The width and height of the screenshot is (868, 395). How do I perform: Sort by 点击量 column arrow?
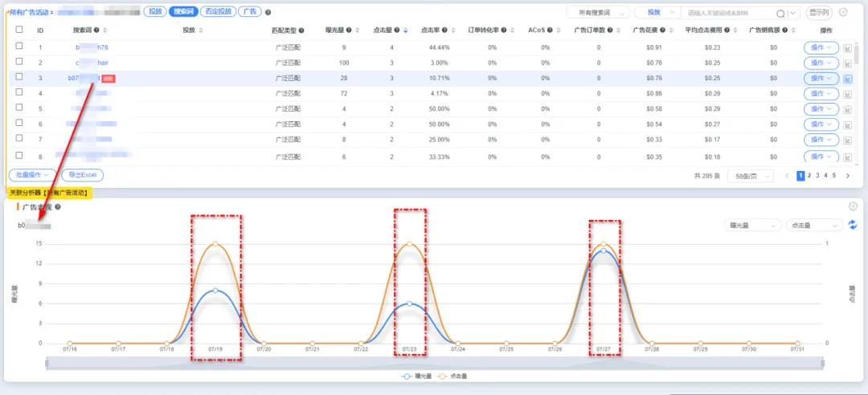coord(405,31)
